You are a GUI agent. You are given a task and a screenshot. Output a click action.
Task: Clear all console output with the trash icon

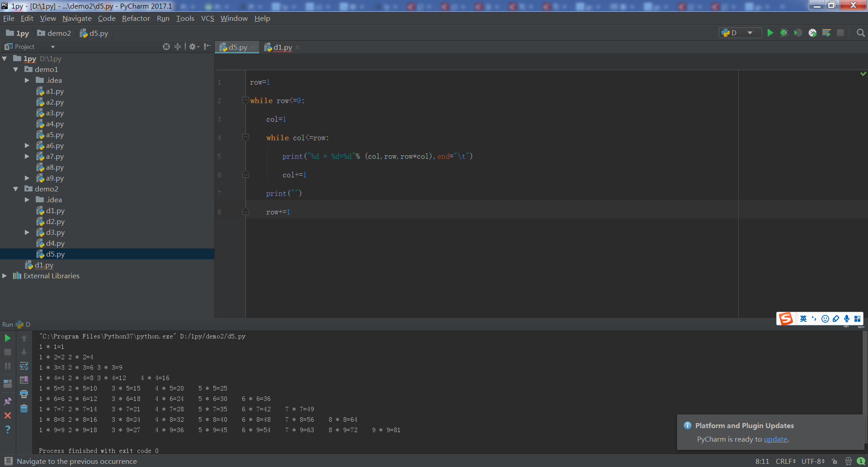(x=24, y=409)
